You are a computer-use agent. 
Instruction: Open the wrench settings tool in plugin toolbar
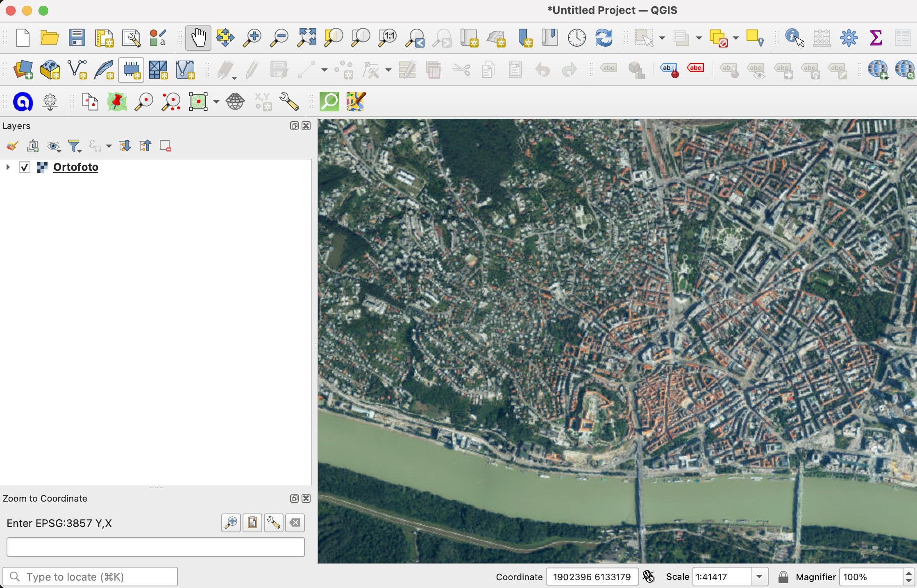pyautogui.click(x=289, y=102)
